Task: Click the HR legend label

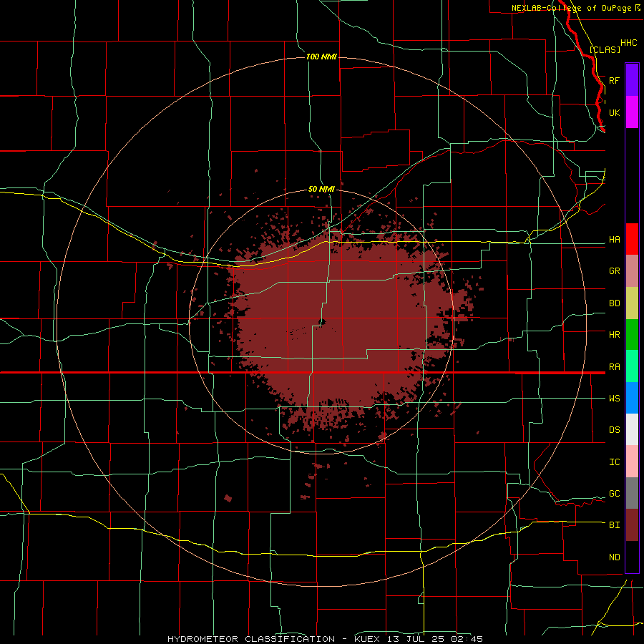Action: click(614, 335)
